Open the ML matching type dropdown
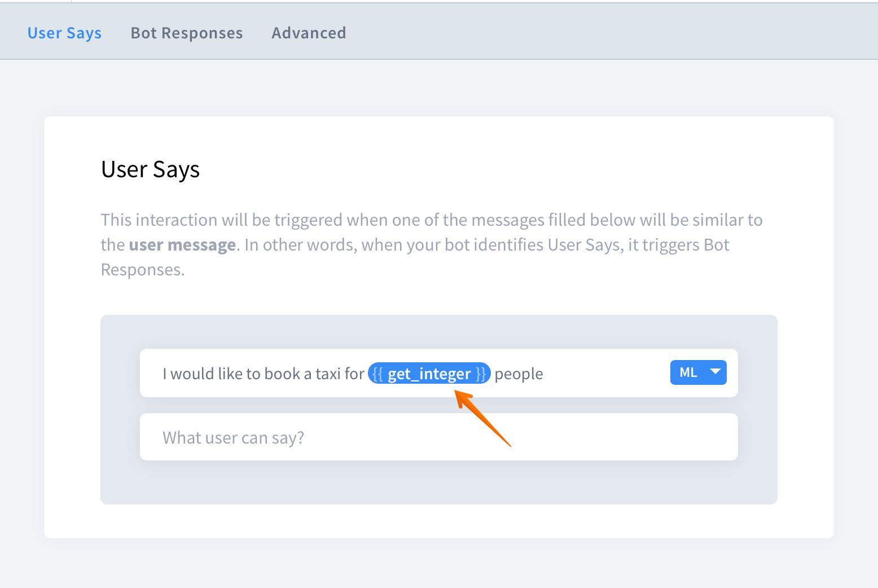Image resolution: width=878 pixels, height=588 pixels. (x=698, y=372)
